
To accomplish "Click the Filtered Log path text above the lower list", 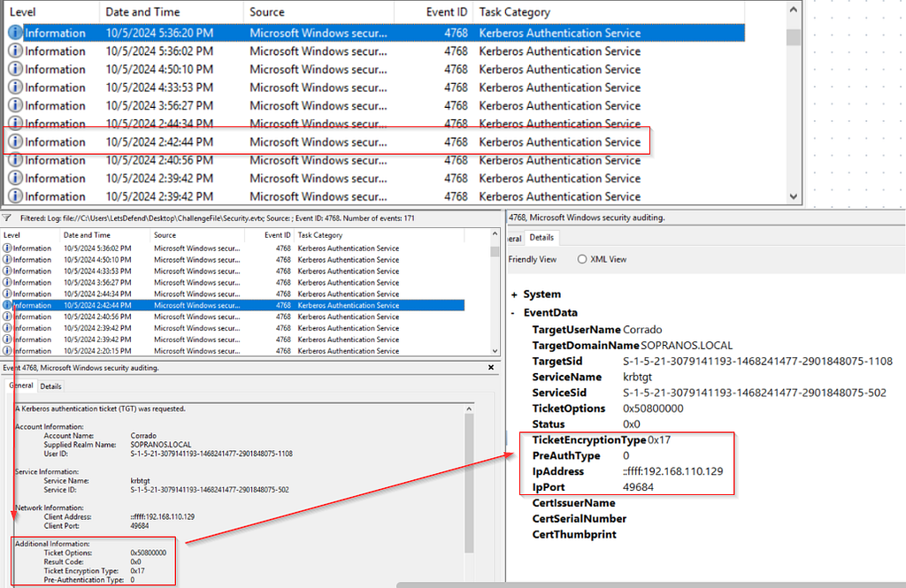I will click(218, 218).
